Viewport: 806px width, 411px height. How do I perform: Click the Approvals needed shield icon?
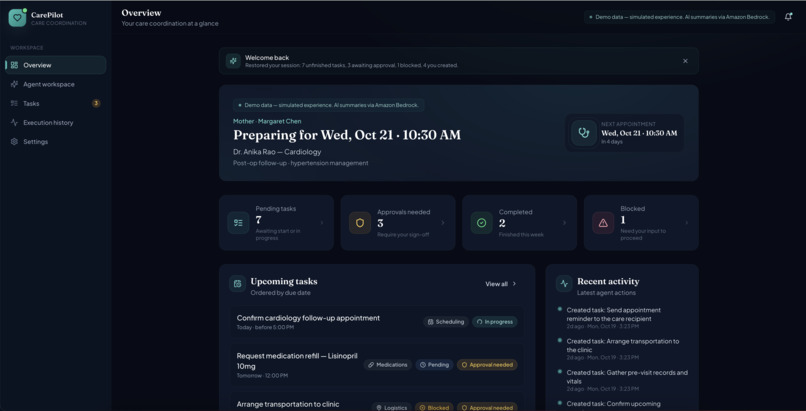tap(360, 223)
